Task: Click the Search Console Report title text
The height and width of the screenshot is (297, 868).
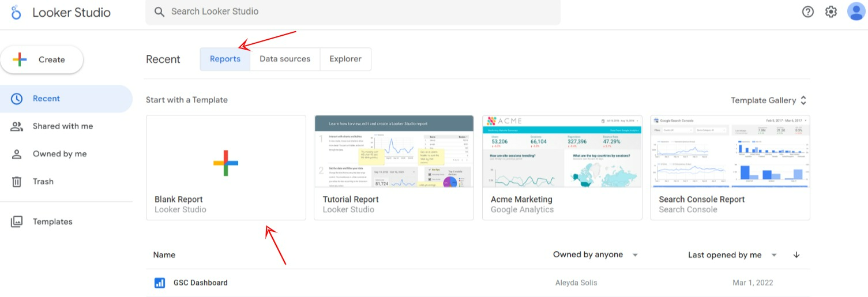Action: tap(702, 200)
